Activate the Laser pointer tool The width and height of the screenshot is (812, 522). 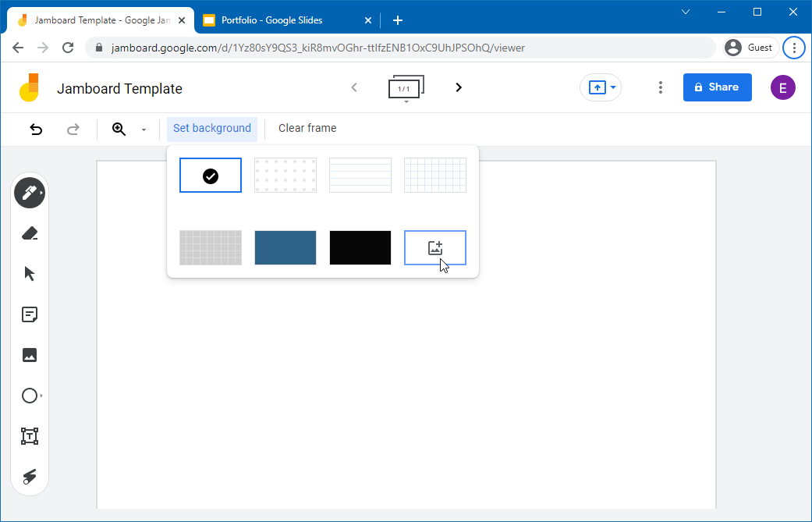pos(30,477)
